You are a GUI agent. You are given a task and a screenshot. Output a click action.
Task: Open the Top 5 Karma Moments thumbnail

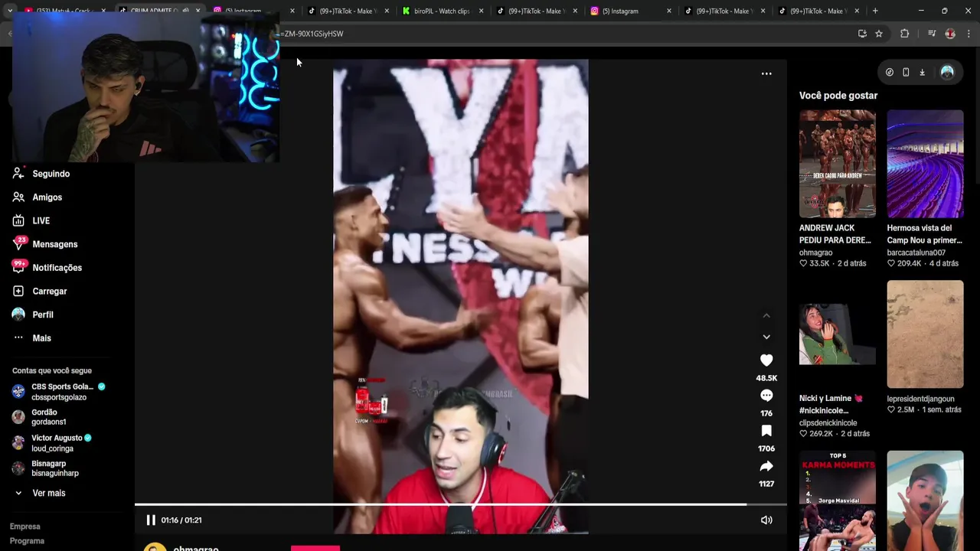coord(837,500)
